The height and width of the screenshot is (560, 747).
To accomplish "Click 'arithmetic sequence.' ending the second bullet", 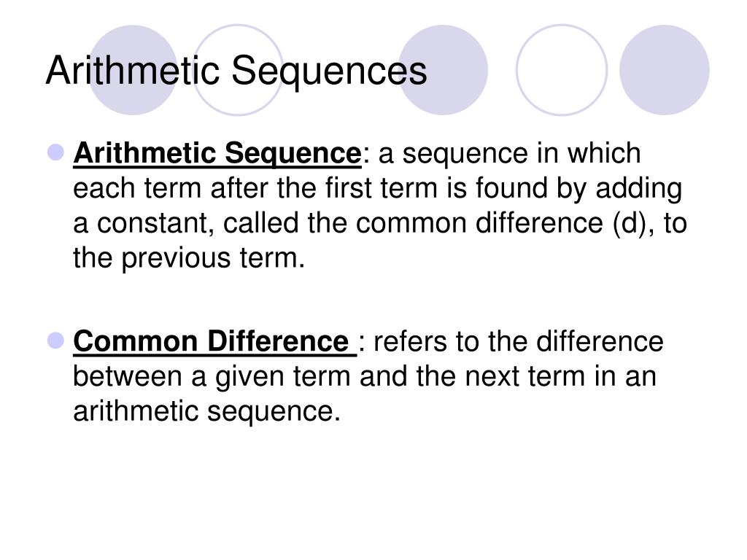I will click(x=206, y=411).
